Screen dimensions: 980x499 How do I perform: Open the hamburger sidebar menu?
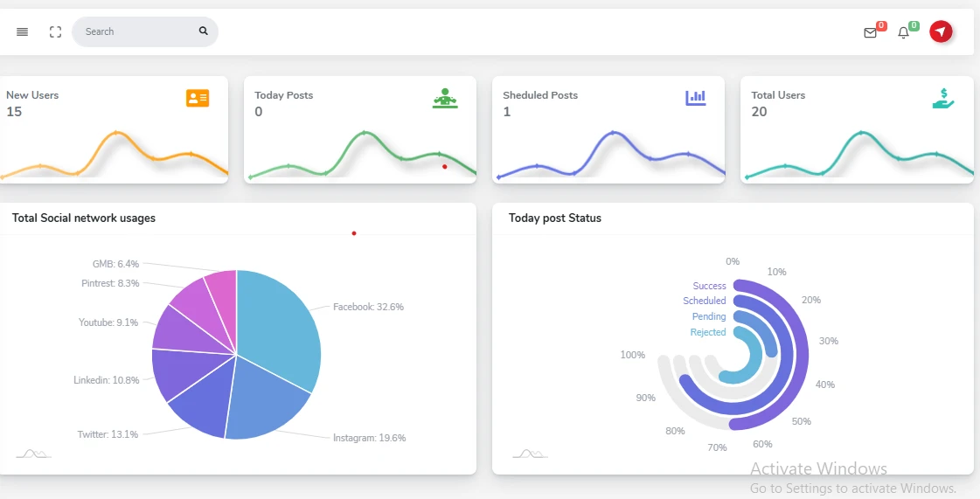pyautogui.click(x=23, y=31)
